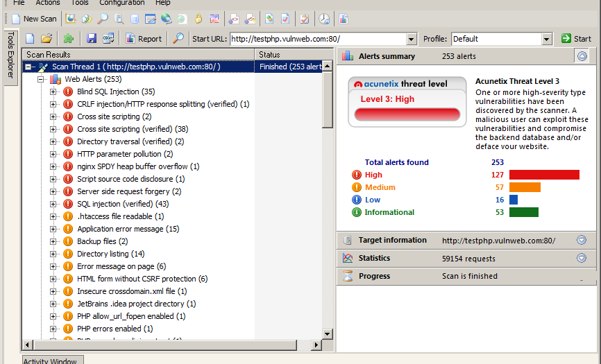This screenshot has width=601, height=364.
Task: Expand the SQL injection (verified) (43) node
Action: pyautogui.click(x=53, y=204)
